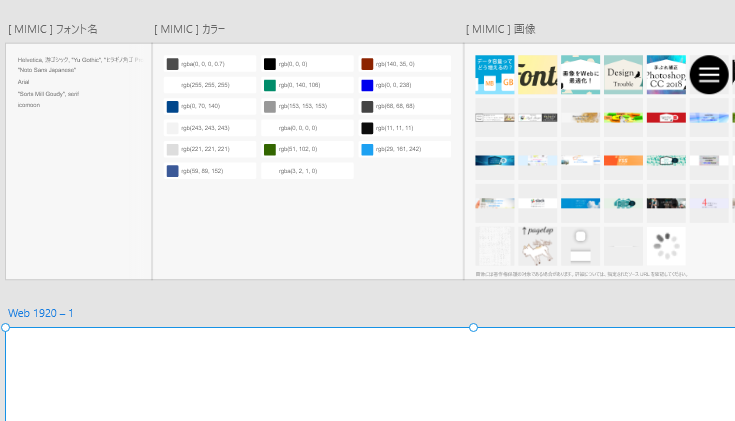Click the 画像をWebに最適化 thumbnail
735x421 pixels.
[580, 75]
